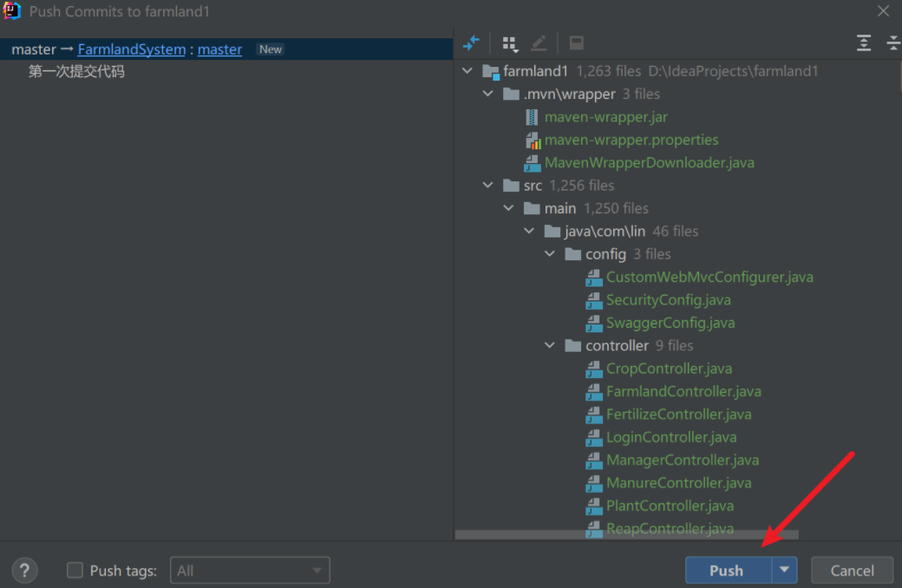Close the Push Commits dialog
The height and width of the screenshot is (588, 902).
point(883,11)
